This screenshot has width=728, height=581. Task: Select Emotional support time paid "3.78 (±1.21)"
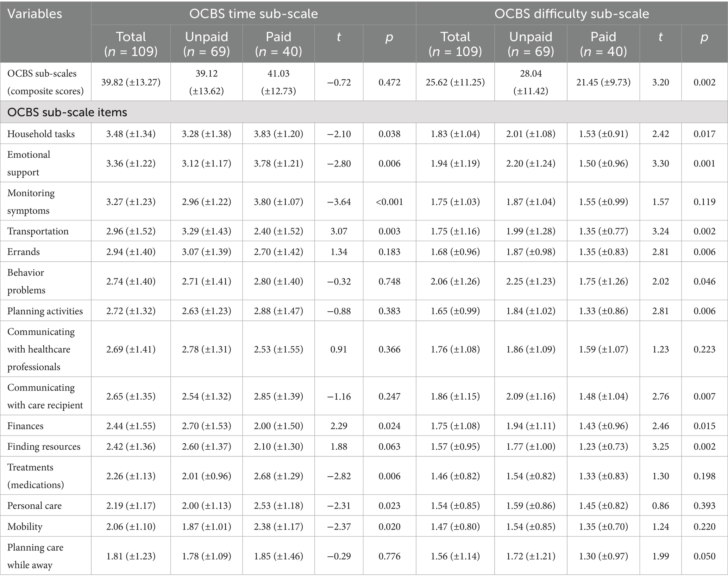coord(278,163)
